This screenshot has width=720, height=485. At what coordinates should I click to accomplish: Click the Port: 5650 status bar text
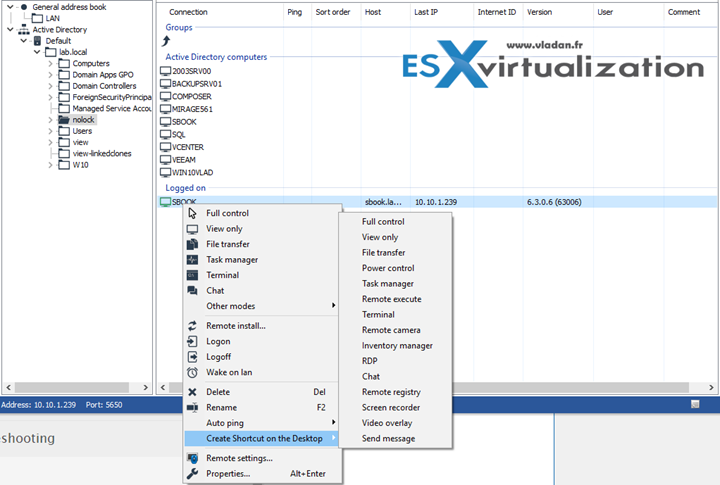click(x=104, y=405)
